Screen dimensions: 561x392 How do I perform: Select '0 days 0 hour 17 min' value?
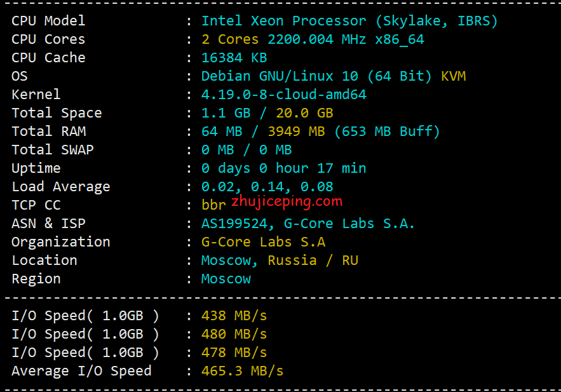(284, 168)
